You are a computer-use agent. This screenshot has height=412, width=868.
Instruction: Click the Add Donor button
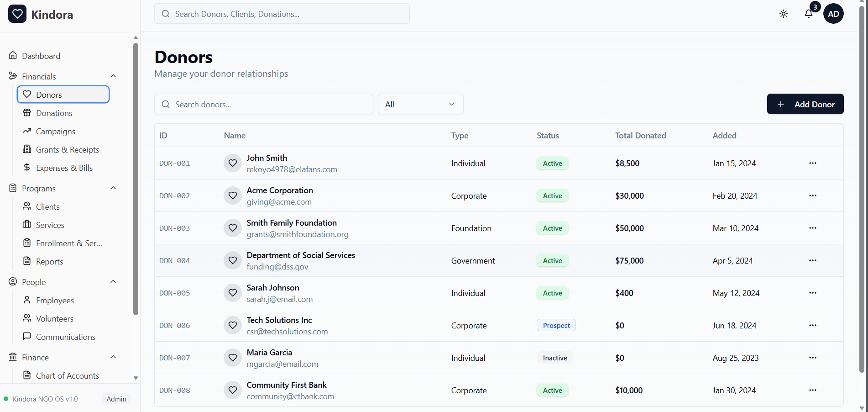[x=805, y=104]
